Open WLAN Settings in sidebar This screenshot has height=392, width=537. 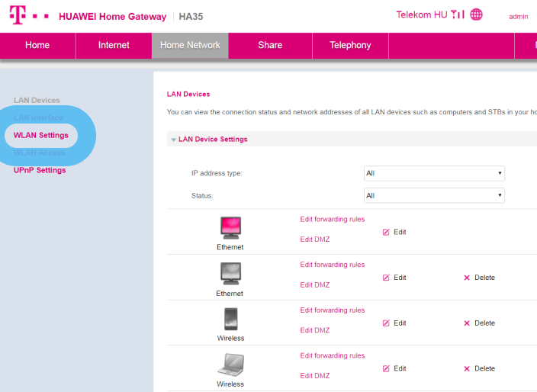point(41,136)
